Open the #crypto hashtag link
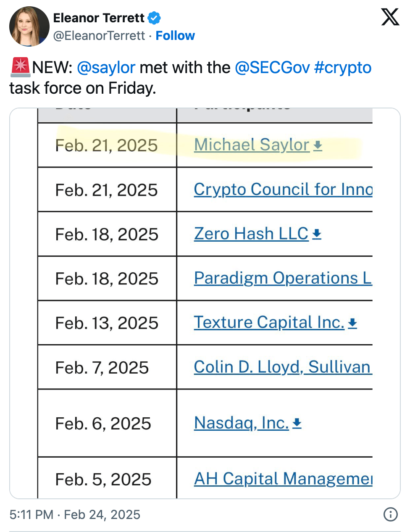The image size is (410, 532). click(344, 67)
